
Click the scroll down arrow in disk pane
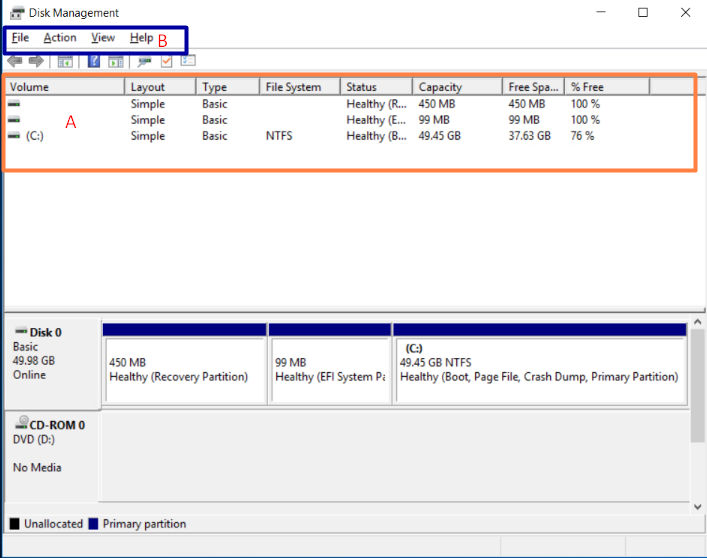[x=698, y=507]
